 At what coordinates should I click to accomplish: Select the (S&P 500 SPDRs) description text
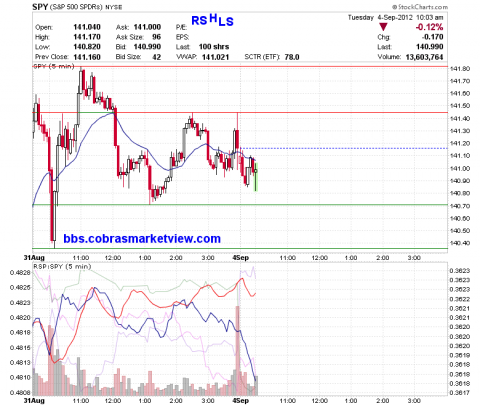pos(76,7)
